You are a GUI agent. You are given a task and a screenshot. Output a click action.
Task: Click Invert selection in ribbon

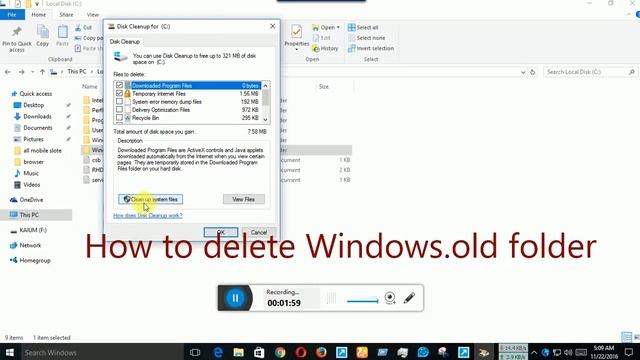pos(371,48)
